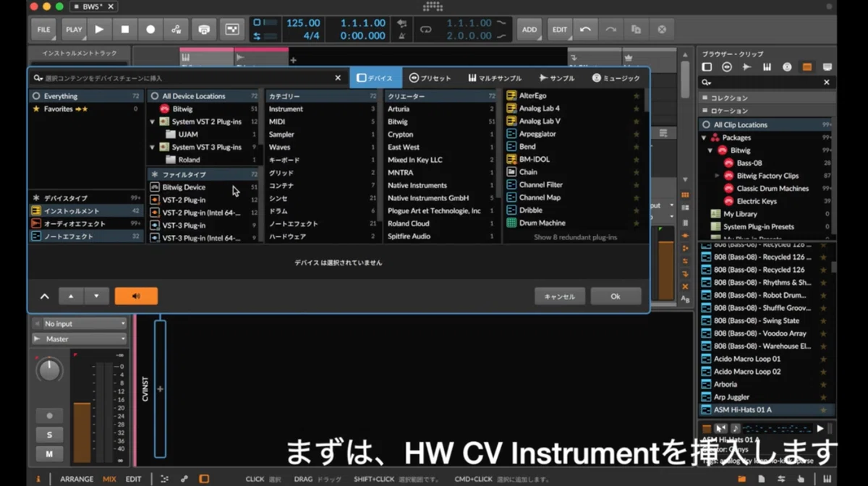
Task: Open the EDIT menu in toolbar
Action: pos(560,30)
